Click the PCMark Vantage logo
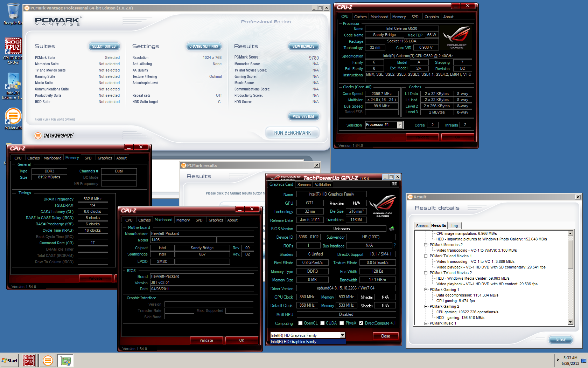The height and width of the screenshot is (368, 588). [x=58, y=21]
